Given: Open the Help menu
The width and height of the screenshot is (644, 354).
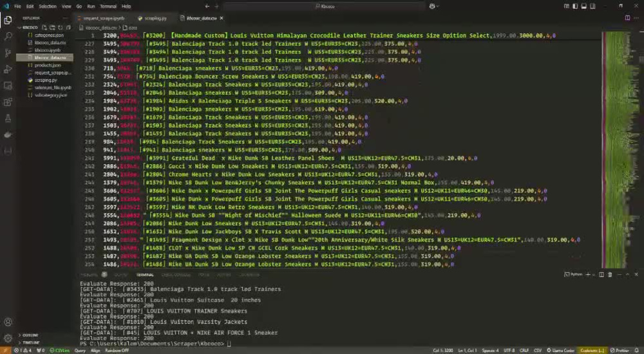Looking at the screenshot, I should [x=126, y=6].
